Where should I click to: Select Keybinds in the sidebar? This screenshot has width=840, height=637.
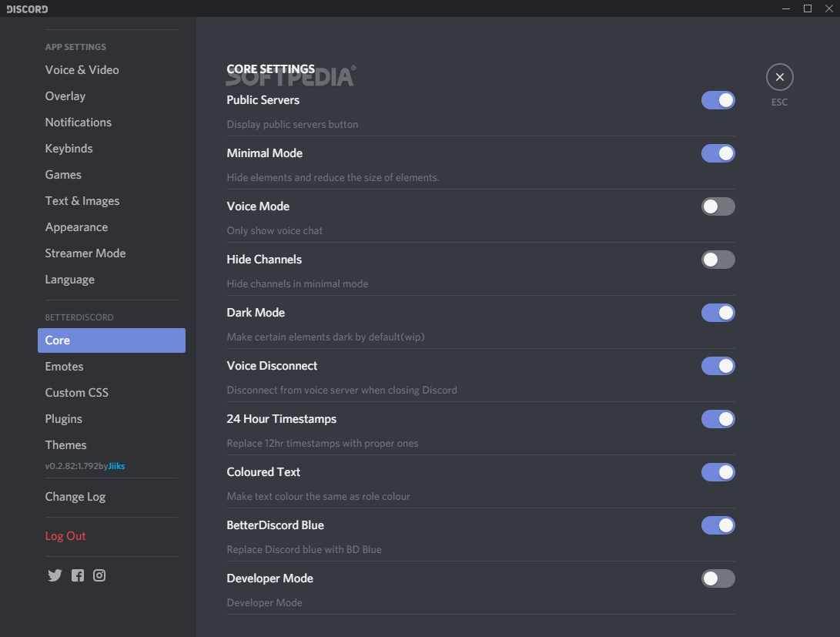(112, 149)
